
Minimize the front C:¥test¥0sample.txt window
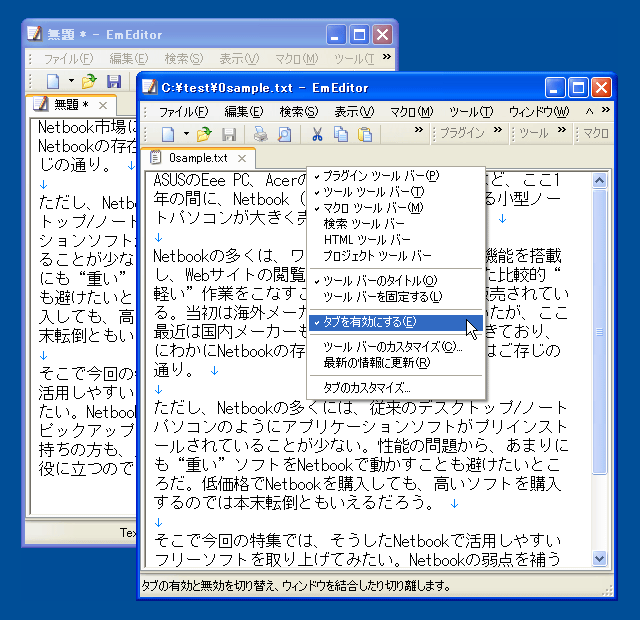tap(555, 87)
